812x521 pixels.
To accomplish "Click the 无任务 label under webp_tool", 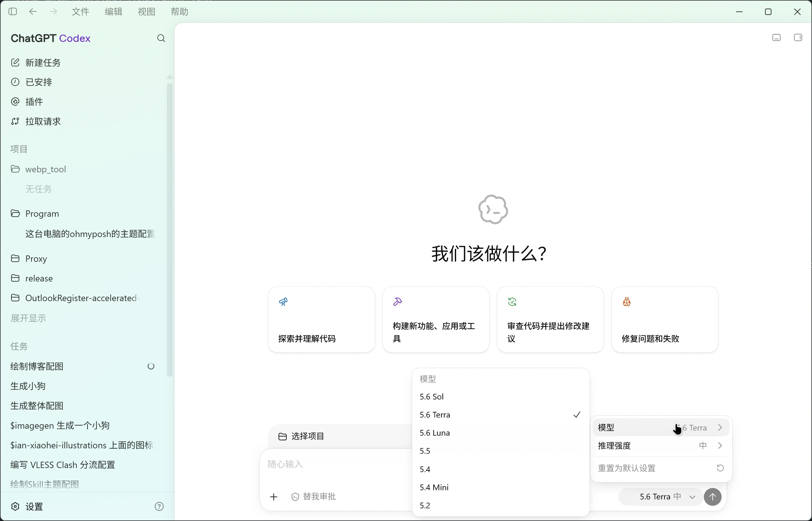I will click(x=39, y=189).
